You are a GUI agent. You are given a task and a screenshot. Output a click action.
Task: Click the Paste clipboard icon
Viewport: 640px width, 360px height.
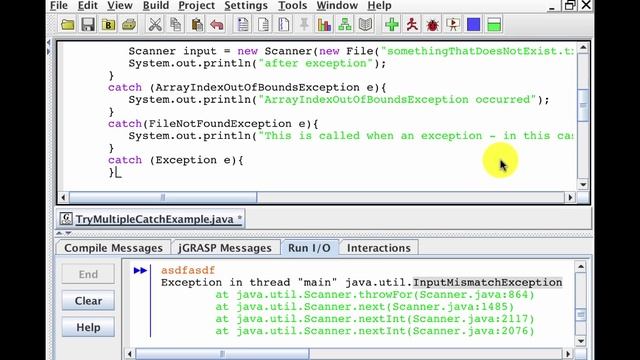(197, 25)
